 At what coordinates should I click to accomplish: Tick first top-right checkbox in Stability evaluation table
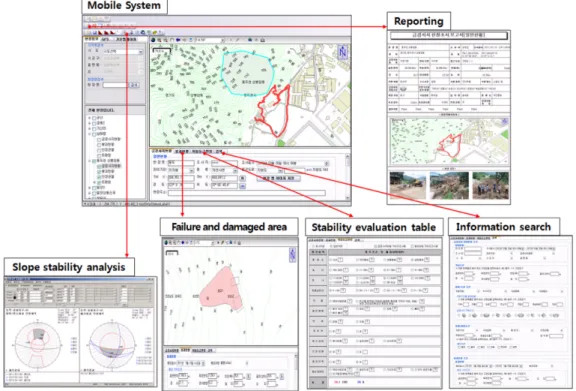click(375, 246)
